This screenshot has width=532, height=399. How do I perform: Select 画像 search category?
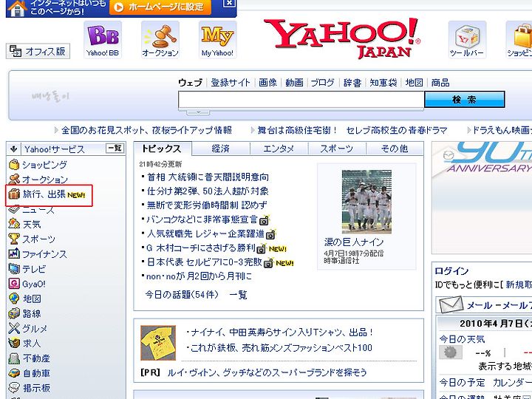tap(267, 83)
